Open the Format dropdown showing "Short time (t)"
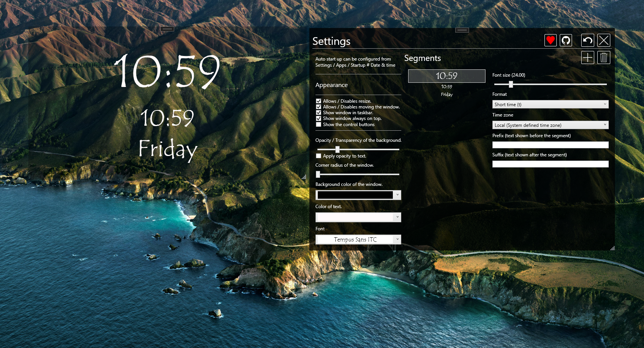This screenshot has width=644, height=348. [x=550, y=104]
